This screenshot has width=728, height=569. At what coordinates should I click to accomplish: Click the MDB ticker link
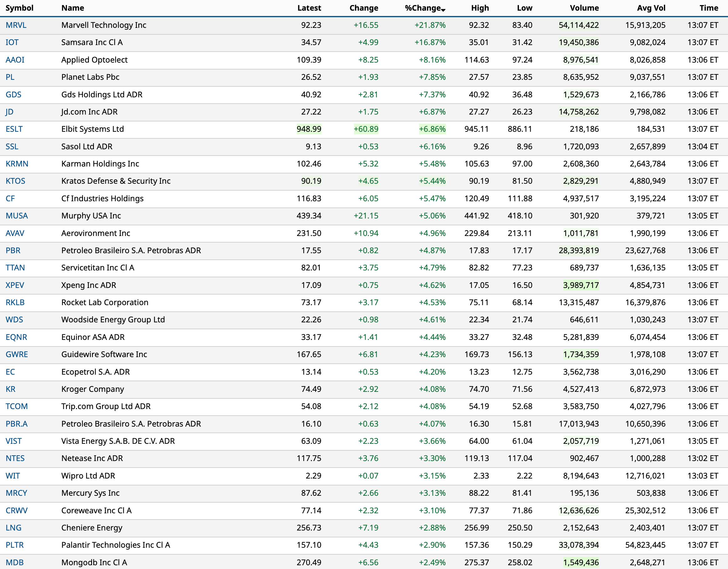coord(15,562)
